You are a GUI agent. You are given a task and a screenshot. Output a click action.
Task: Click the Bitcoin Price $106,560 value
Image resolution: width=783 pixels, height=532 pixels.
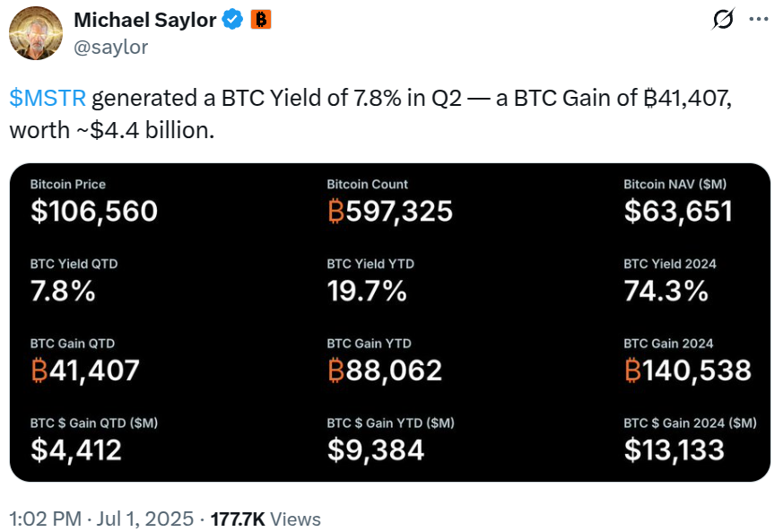pos(93,211)
